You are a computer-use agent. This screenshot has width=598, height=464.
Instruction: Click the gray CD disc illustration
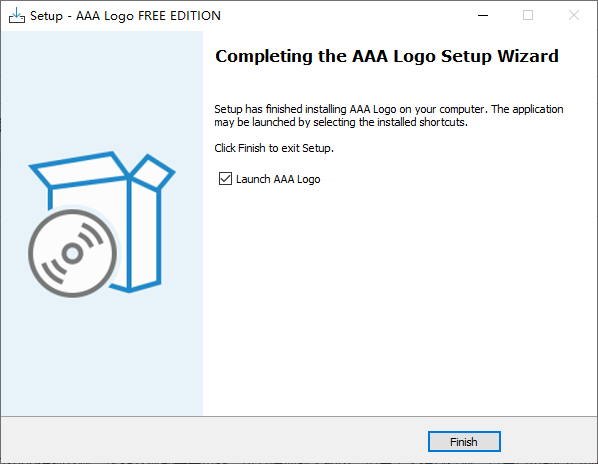tap(72, 253)
